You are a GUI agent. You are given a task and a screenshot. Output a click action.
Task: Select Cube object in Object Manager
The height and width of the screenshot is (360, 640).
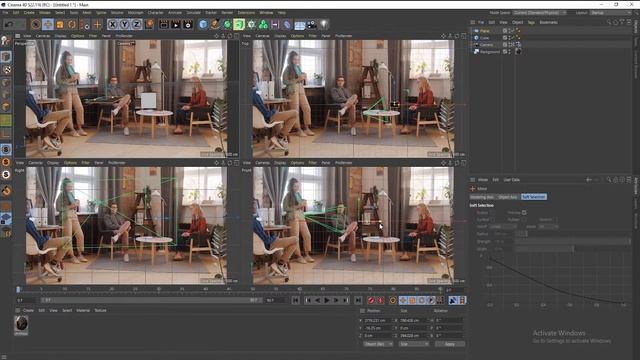pos(484,38)
